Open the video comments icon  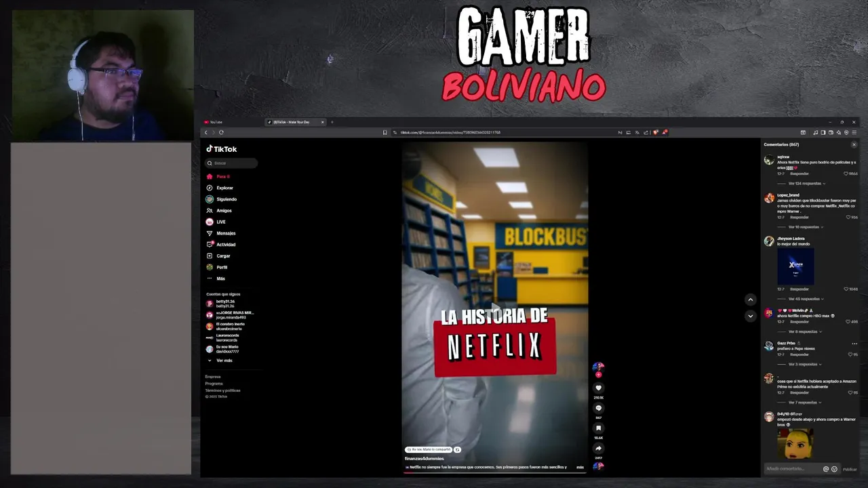click(x=598, y=408)
